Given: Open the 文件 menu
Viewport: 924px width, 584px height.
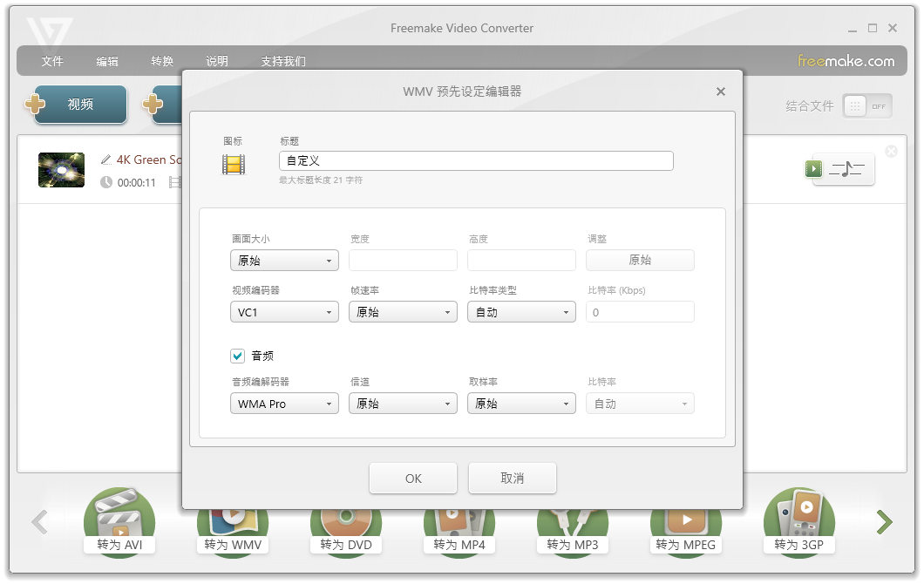Looking at the screenshot, I should coord(52,61).
